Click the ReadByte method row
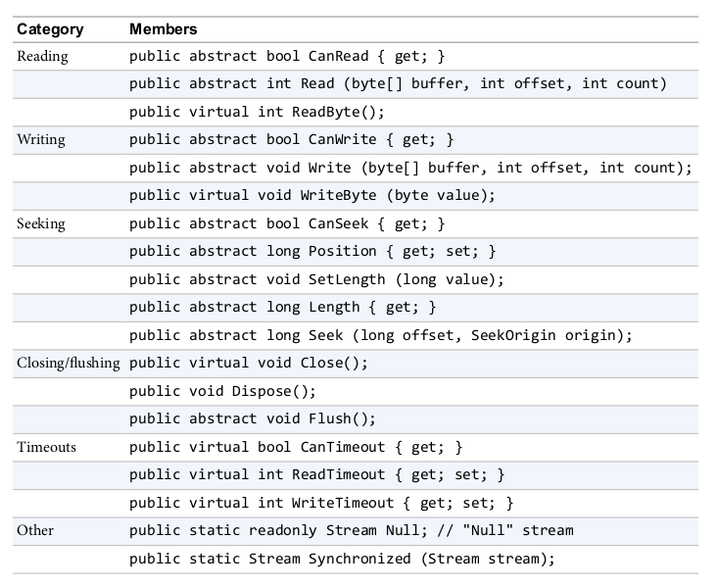 pyautogui.click(x=257, y=112)
